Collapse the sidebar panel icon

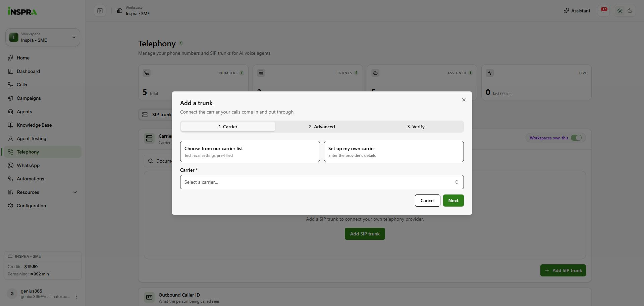[100, 11]
